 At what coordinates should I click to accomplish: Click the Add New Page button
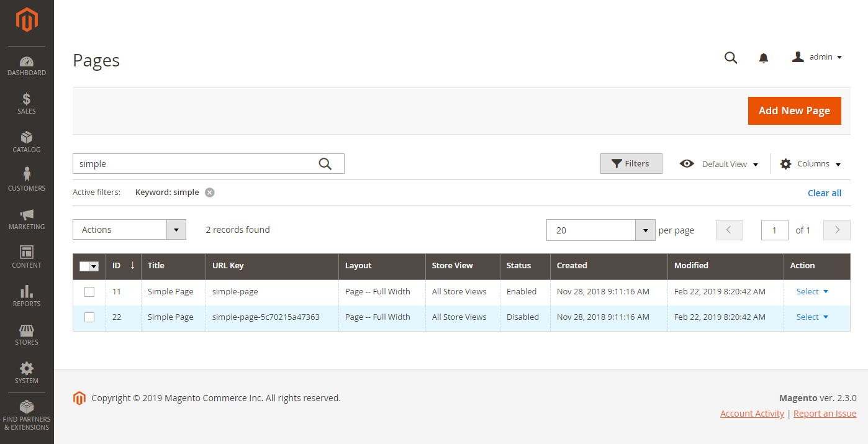coord(794,111)
